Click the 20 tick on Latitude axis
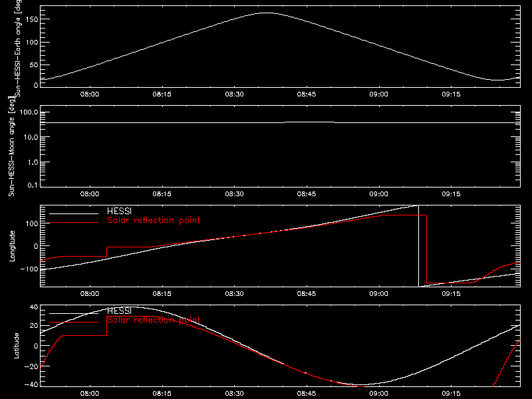This screenshot has height=399, width=532. tap(34, 326)
